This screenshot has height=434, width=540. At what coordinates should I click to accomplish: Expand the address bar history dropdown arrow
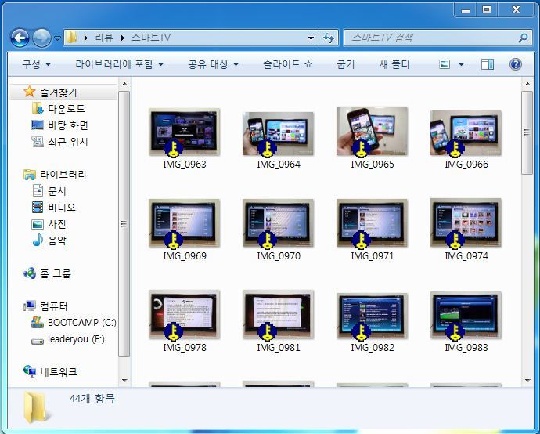(x=311, y=38)
